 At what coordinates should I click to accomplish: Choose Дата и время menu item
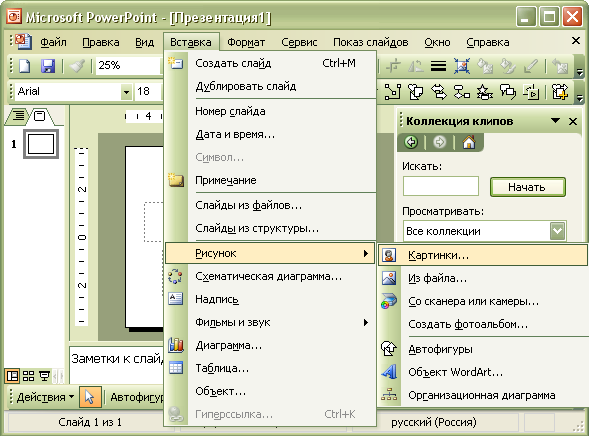pos(270,134)
